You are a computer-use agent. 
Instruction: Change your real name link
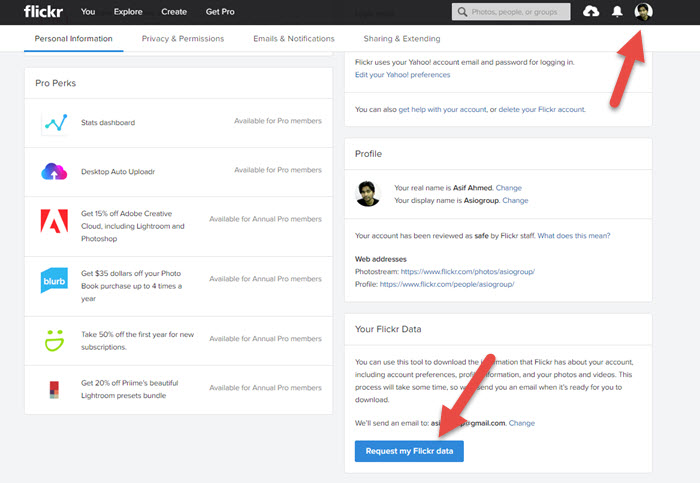click(508, 188)
